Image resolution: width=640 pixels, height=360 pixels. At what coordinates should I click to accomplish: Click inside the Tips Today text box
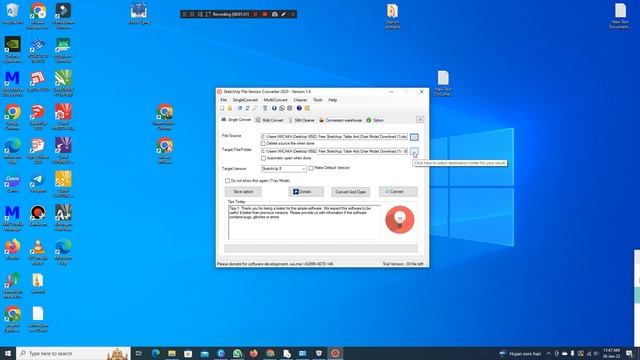click(x=304, y=222)
